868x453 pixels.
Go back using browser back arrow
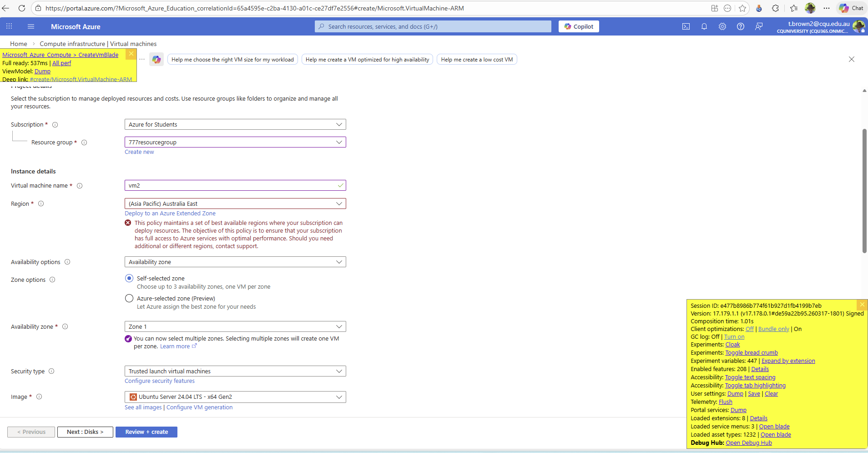coord(6,8)
